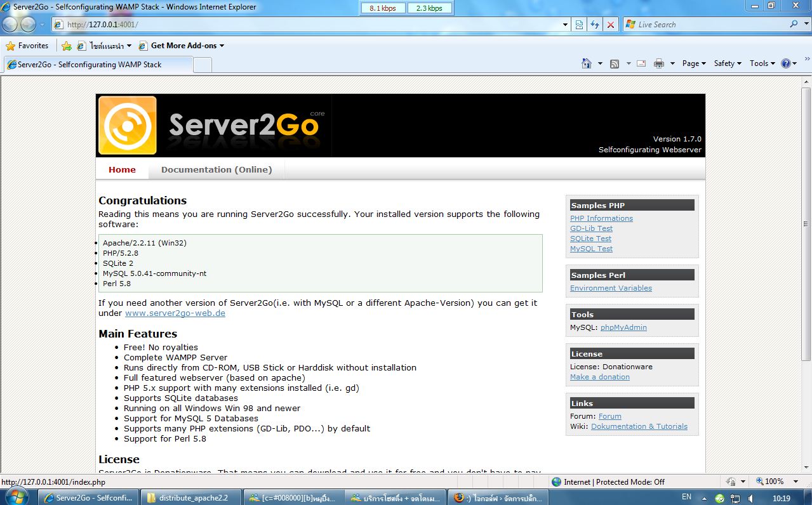Refresh the page with the Refresh icon
This screenshot has height=505, width=812.
coord(595,25)
